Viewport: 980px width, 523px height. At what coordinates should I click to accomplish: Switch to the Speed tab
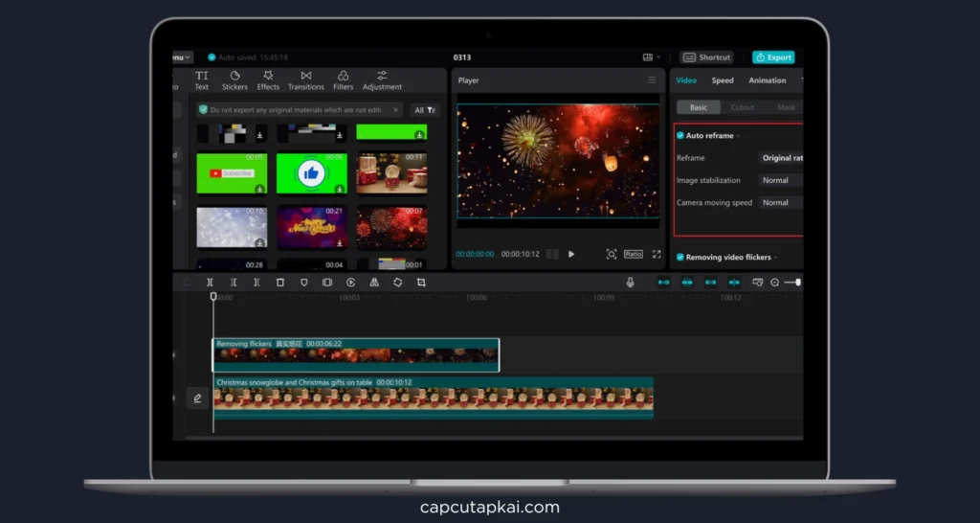(x=723, y=80)
